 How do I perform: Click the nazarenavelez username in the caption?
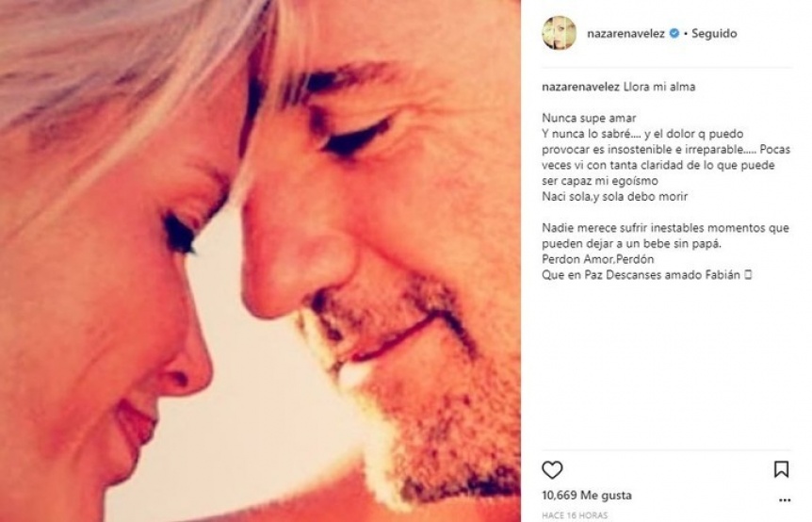click(x=580, y=87)
